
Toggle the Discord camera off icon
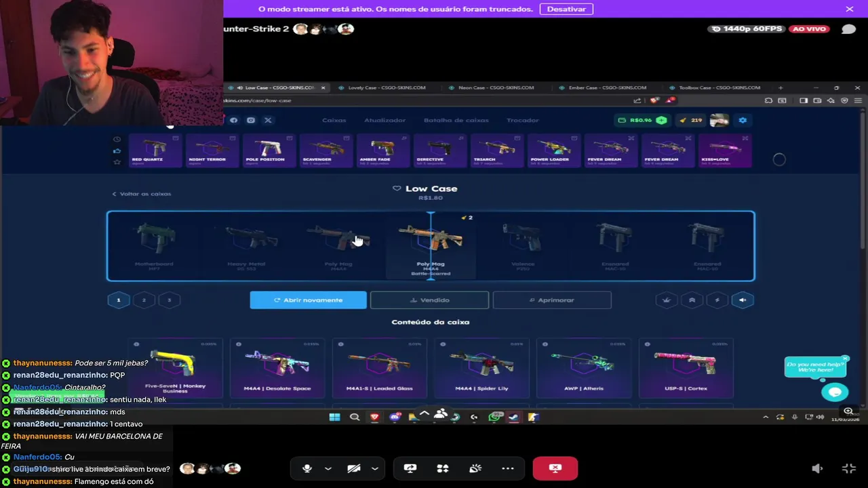353,468
